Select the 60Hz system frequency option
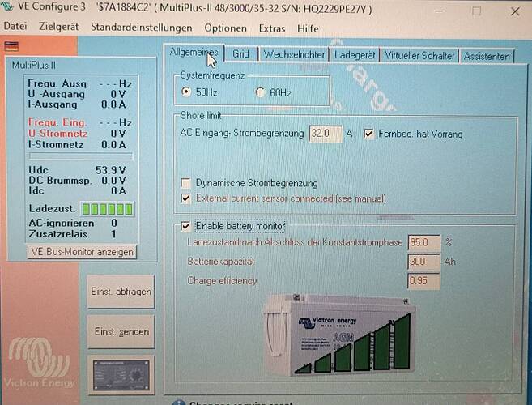 260,92
